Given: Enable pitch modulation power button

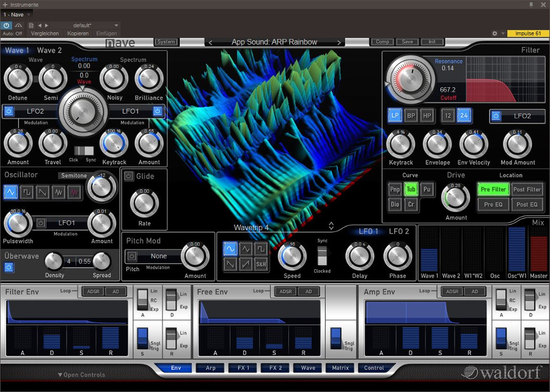Looking at the screenshot, I should click(x=131, y=256).
